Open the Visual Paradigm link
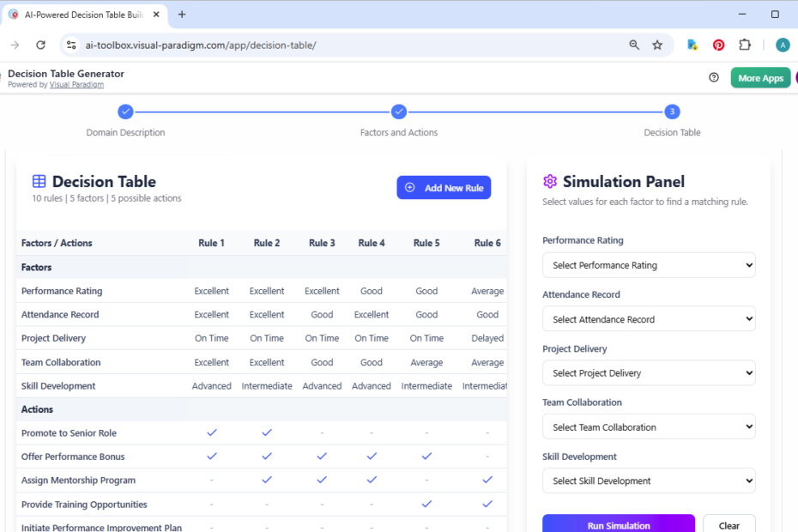The height and width of the screenshot is (532, 798). click(x=76, y=83)
